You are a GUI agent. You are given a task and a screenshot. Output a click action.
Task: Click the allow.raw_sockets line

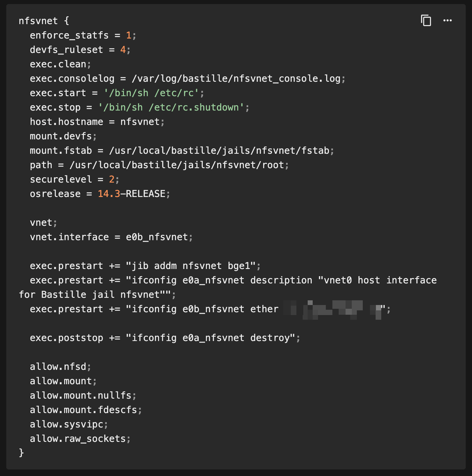(x=78, y=439)
